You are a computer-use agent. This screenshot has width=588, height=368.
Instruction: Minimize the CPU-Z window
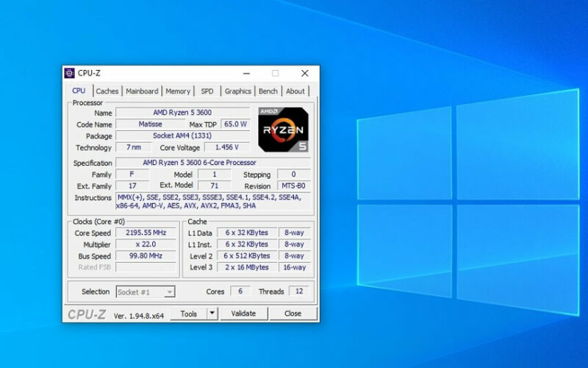(x=246, y=73)
